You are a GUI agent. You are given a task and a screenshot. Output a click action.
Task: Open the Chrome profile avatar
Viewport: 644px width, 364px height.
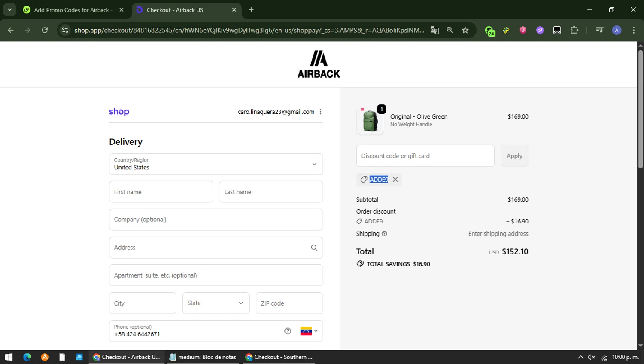(x=617, y=30)
